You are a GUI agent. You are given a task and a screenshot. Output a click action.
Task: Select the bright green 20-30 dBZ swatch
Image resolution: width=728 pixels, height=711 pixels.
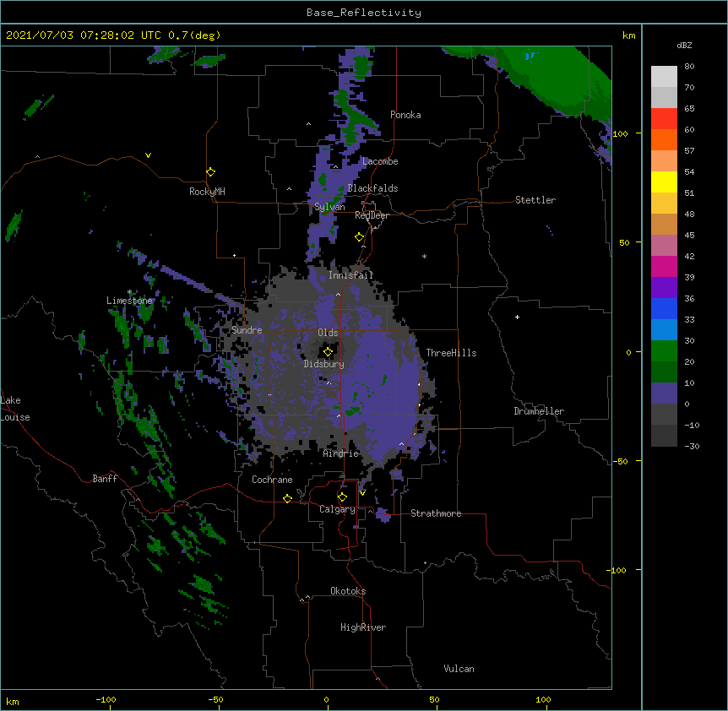coord(664,351)
